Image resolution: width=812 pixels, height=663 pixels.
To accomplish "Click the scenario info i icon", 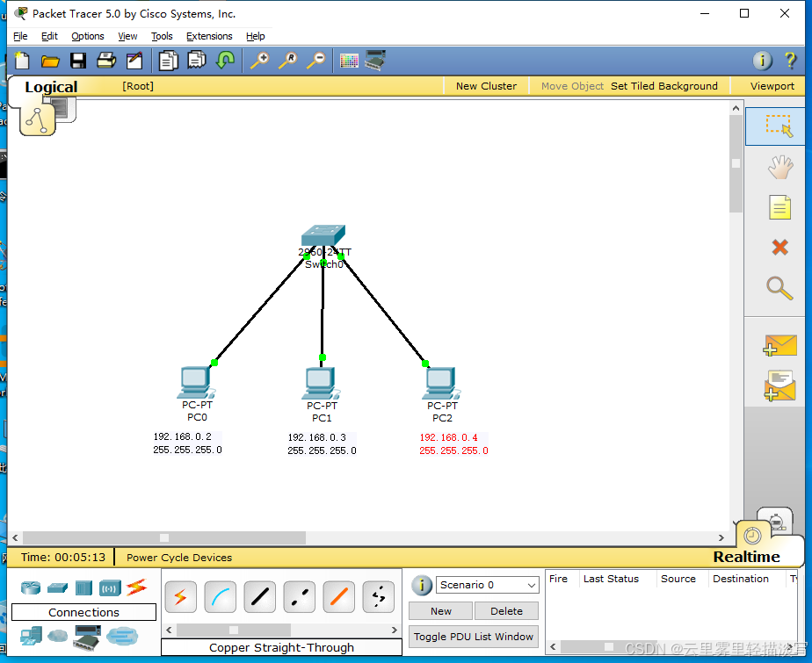I will point(422,586).
